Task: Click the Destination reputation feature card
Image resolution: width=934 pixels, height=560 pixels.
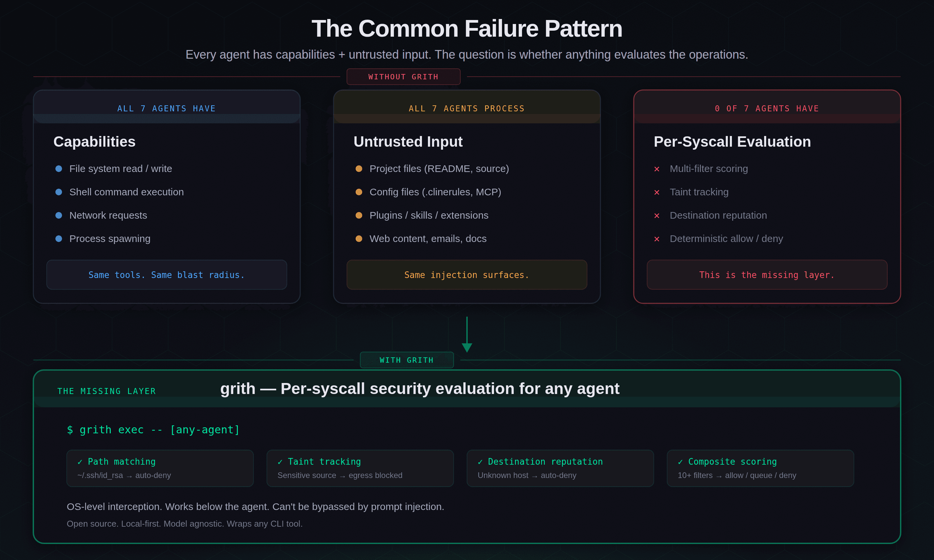Action: click(560, 468)
